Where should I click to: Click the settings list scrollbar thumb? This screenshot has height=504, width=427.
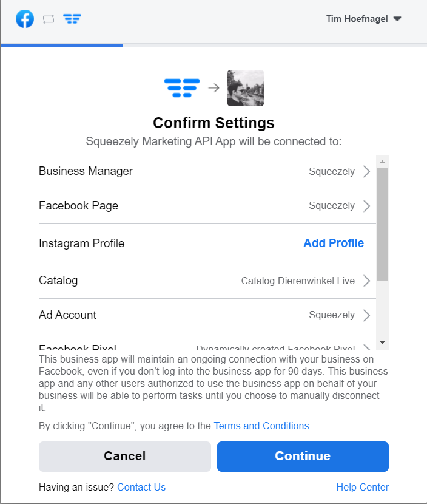click(x=382, y=224)
